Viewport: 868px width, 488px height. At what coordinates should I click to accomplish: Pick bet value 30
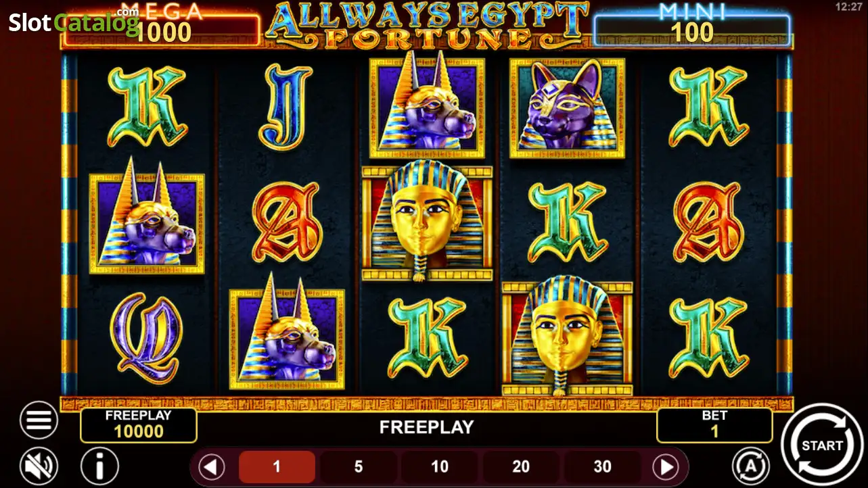[602, 466]
